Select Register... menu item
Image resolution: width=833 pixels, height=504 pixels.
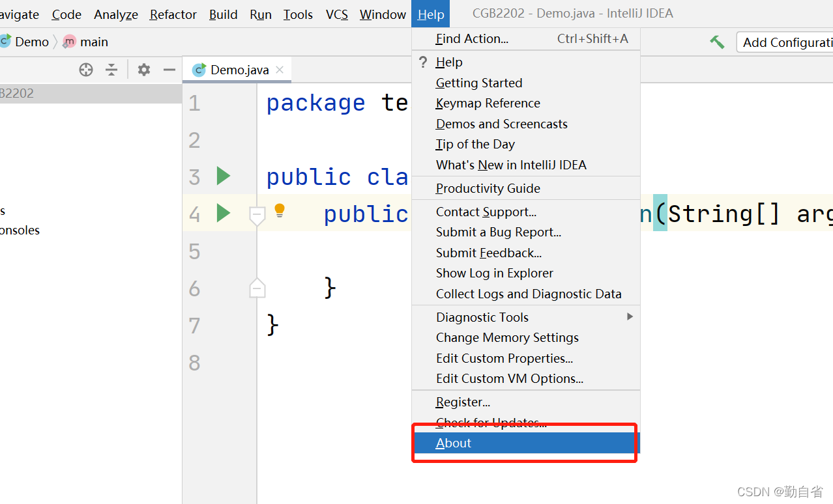tap(526, 402)
